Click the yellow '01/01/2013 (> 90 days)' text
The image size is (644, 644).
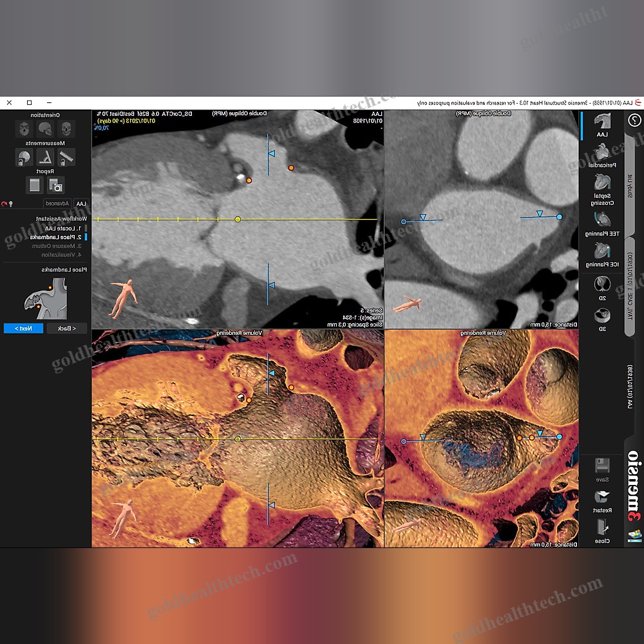tap(126, 121)
